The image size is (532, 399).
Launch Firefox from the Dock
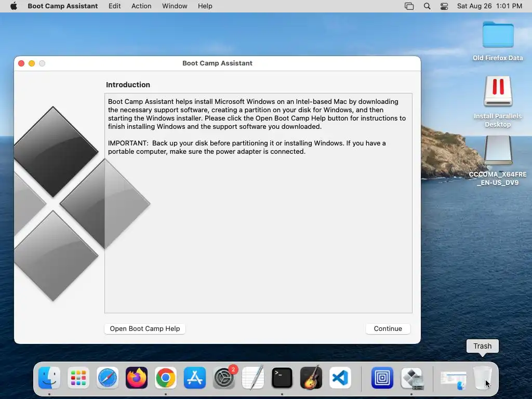coord(137,378)
